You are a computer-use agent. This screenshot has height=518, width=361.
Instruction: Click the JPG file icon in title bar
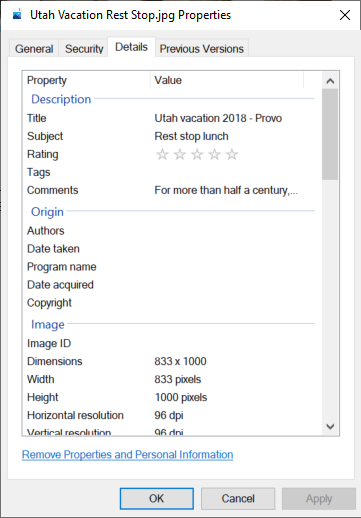tap(17, 15)
